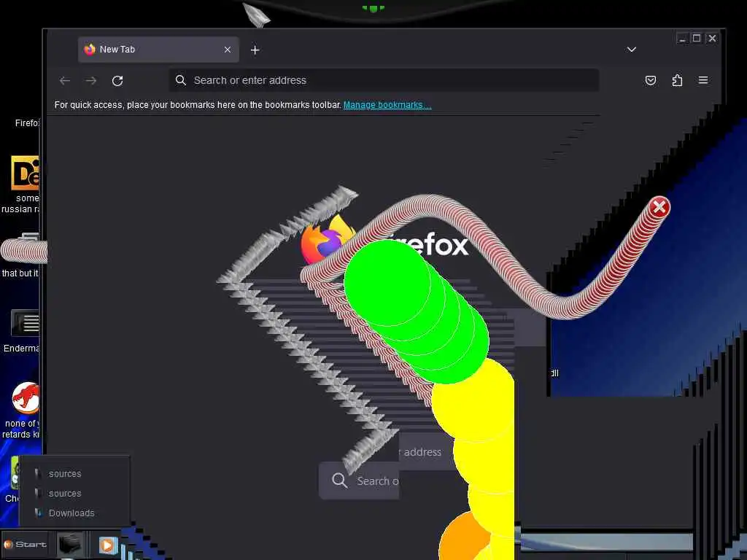The width and height of the screenshot is (747, 560).
Task: Open the 'some russian' desktop icon
Action: pos(25,173)
